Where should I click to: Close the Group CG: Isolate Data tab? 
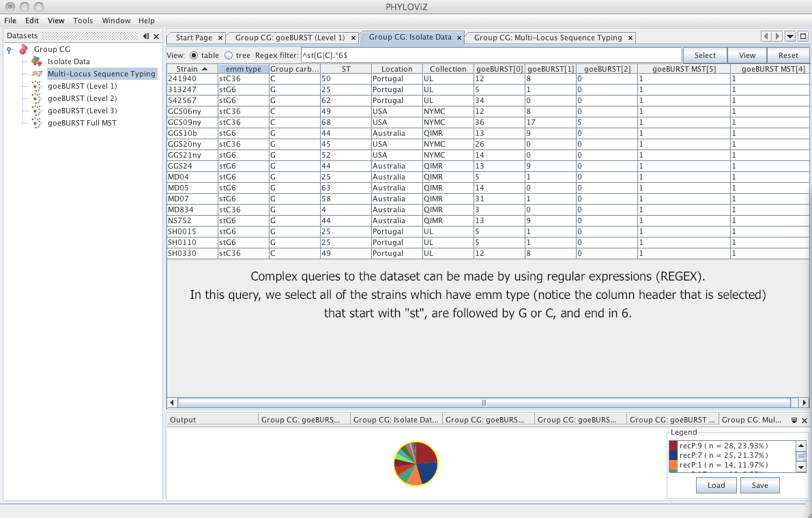[x=459, y=38]
